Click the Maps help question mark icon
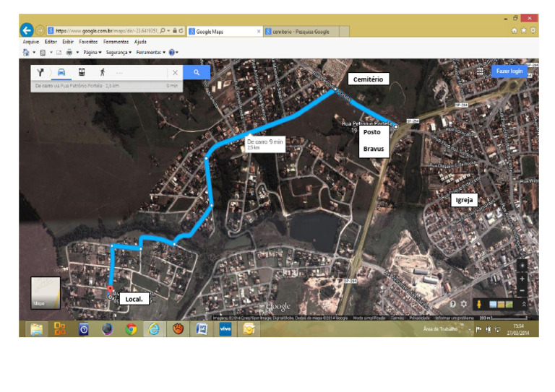Viewport: 555px width, 392px height. point(452,304)
